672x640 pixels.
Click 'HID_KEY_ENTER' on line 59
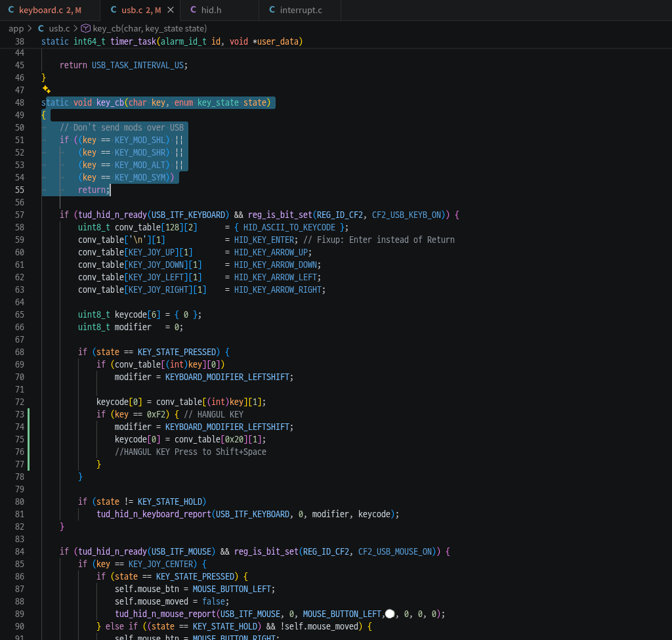[264, 240]
